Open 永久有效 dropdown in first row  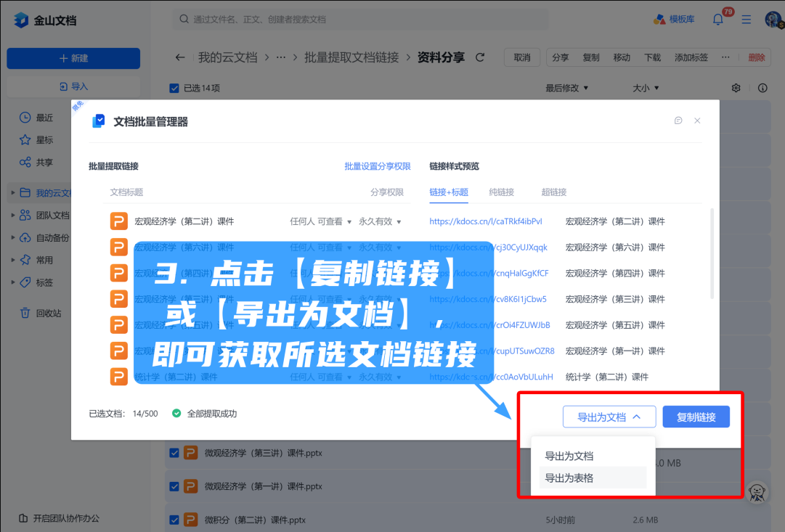click(380, 221)
